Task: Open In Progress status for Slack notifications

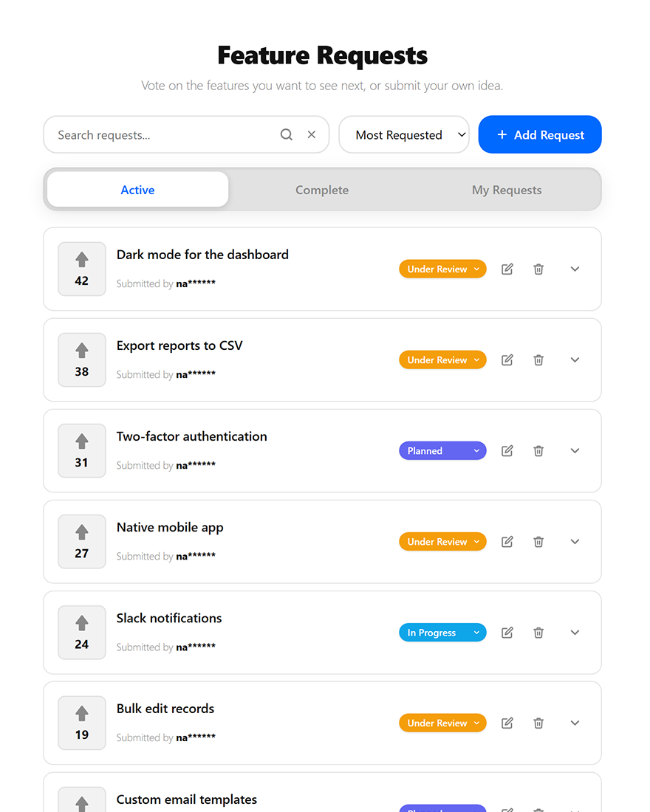Action: click(442, 633)
